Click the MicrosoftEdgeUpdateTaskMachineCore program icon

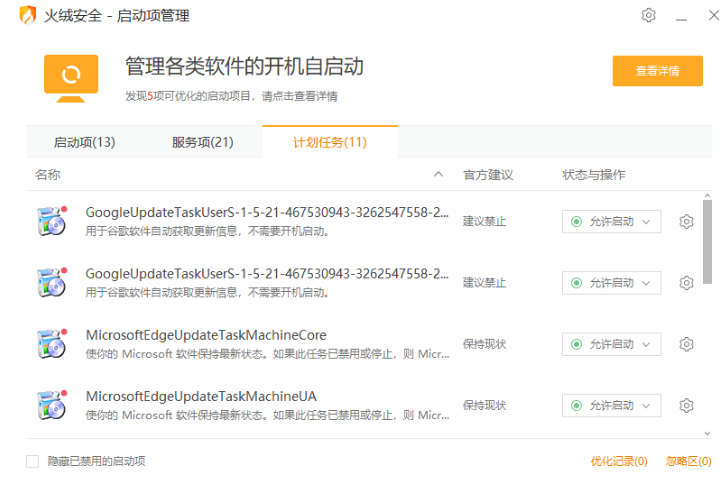pyautogui.click(x=52, y=344)
